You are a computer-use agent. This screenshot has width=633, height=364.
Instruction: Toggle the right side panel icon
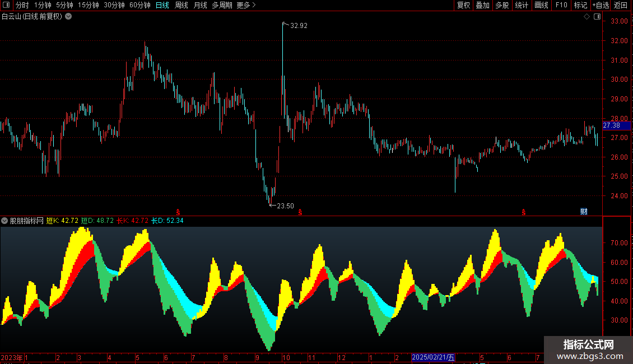point(597,17)
